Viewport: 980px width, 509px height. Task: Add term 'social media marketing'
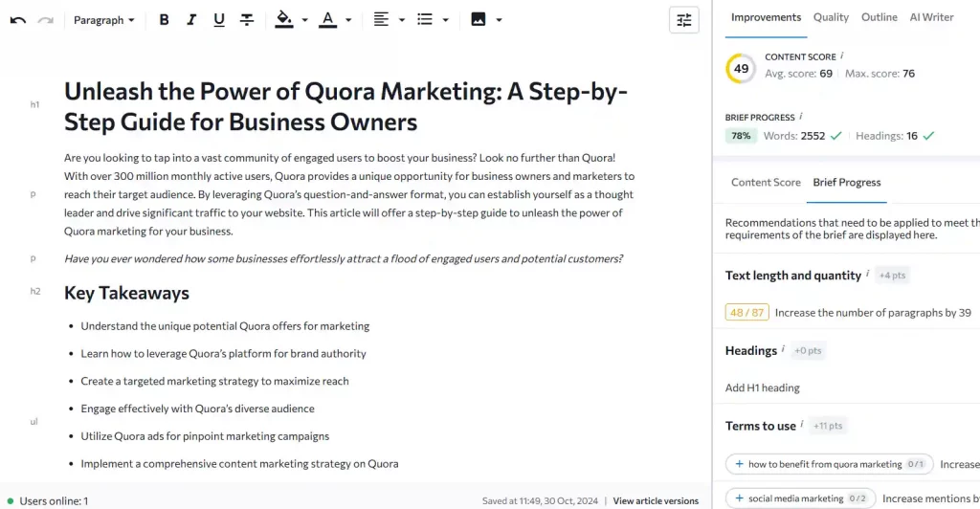[x=801, y=498]
